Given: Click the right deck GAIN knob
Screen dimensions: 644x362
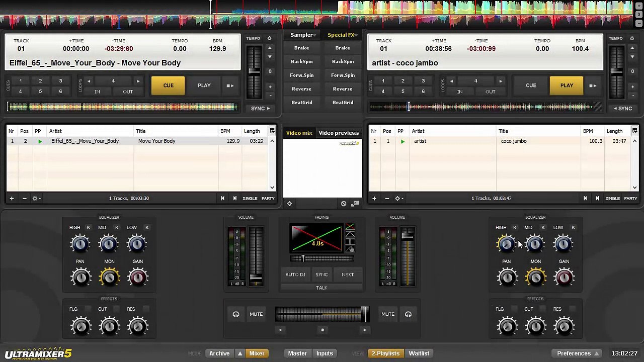Looking at the screenshot, I should [x=564, y=278].
